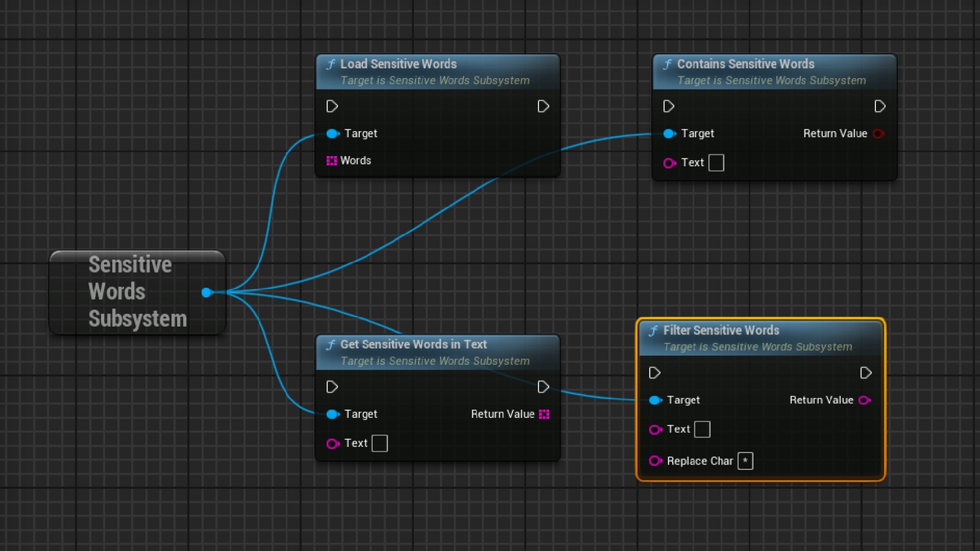The width and height of the screenshot is (980, 551).
Task: Click the Filter Sensitive Words output execution pin
Action: point(866,373)
